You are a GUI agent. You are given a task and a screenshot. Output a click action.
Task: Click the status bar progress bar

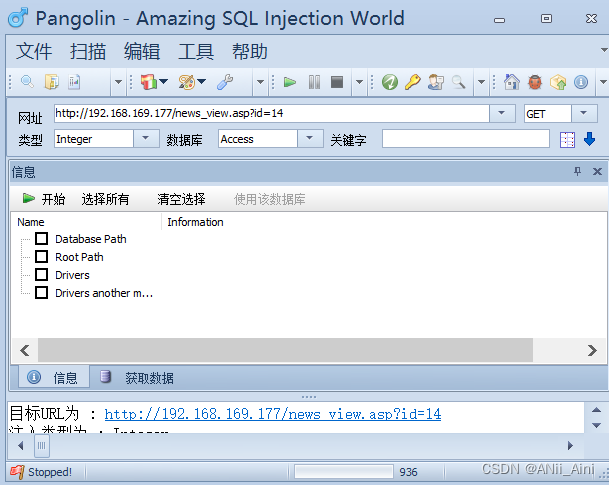point(344,472)
